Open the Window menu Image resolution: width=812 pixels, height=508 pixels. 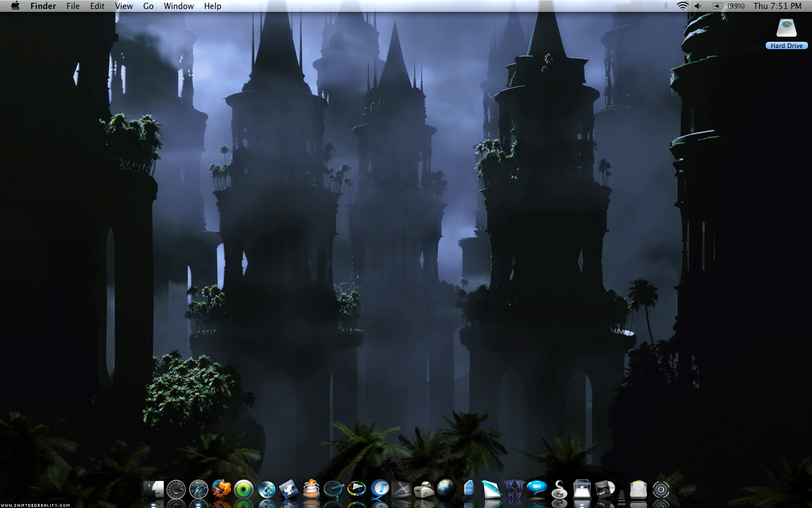pyautogui.click(x=179, y=6)
